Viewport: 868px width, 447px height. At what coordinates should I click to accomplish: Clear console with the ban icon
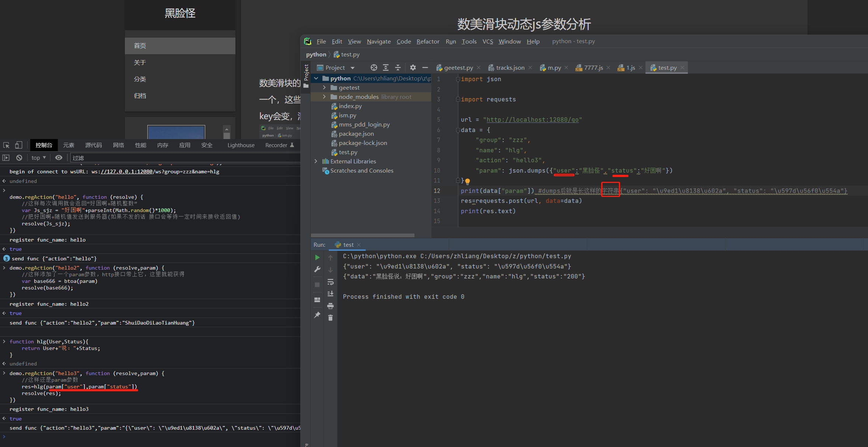[x=19, y=158]
